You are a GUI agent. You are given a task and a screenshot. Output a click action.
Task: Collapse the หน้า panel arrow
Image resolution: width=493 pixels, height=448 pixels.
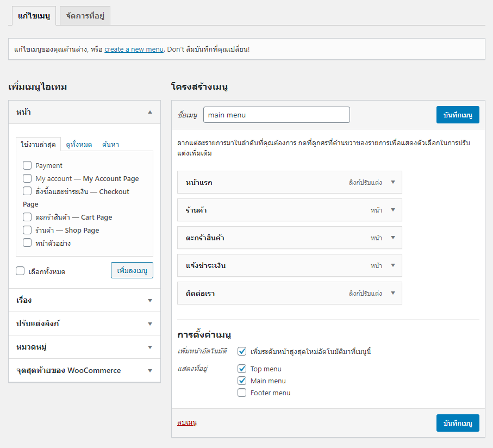(150, 112)
